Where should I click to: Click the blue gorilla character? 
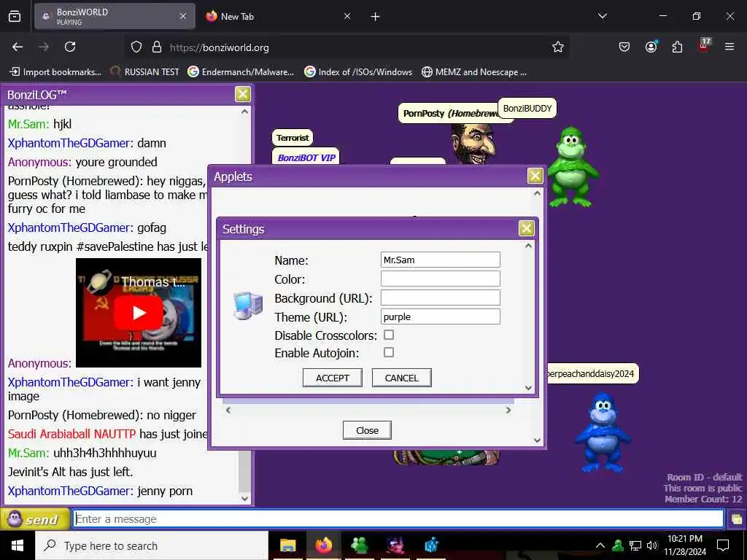tap(603, 432)
